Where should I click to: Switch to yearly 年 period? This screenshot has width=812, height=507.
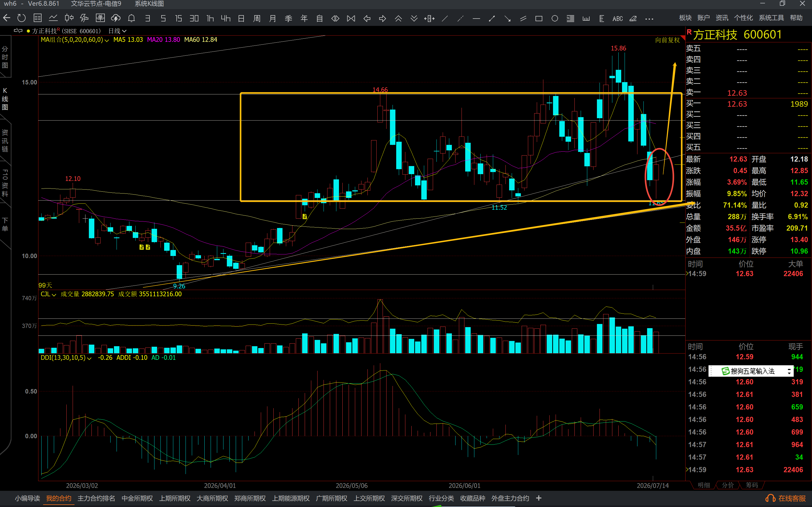[x=304, y=18]
